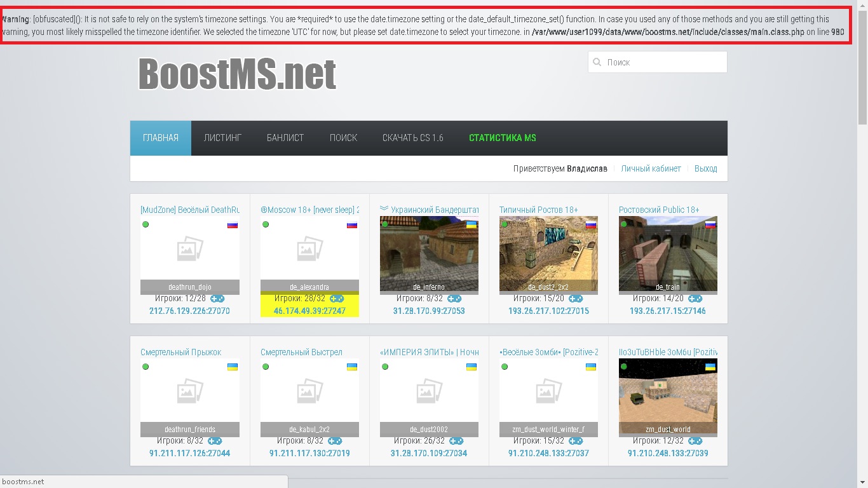Click the gamepad icon next to Игроки: 12/28
Screen dimensions: 868x488
(217, 299)
